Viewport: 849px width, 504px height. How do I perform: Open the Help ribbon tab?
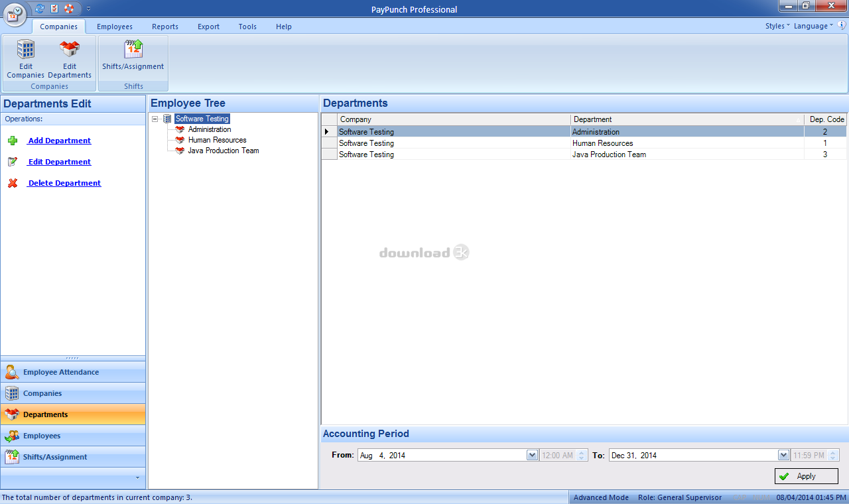284,27
